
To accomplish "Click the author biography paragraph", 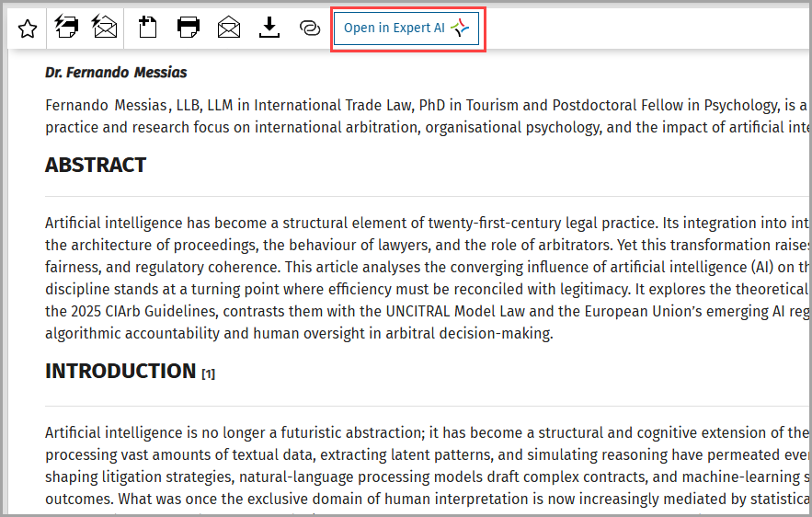I will (426, 116).
